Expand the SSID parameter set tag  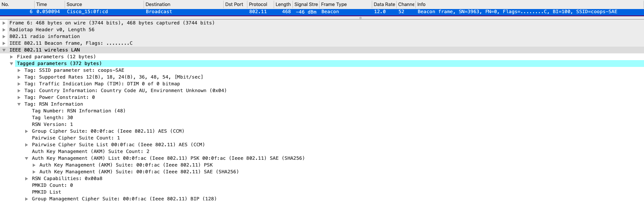click(x=19, y=70)
